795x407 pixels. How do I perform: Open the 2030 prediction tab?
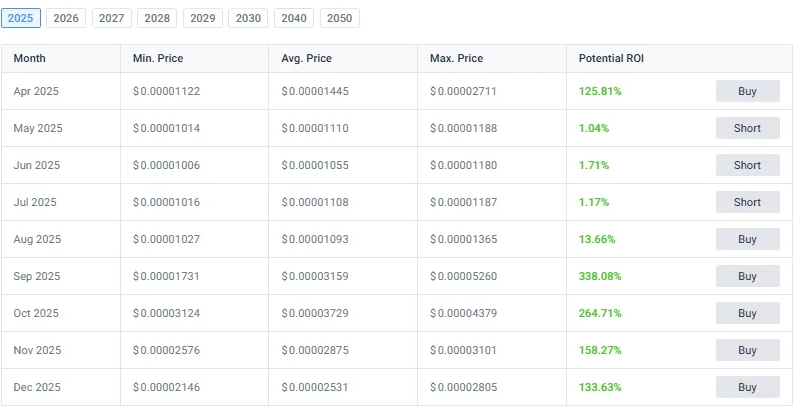tap(248, 18)
